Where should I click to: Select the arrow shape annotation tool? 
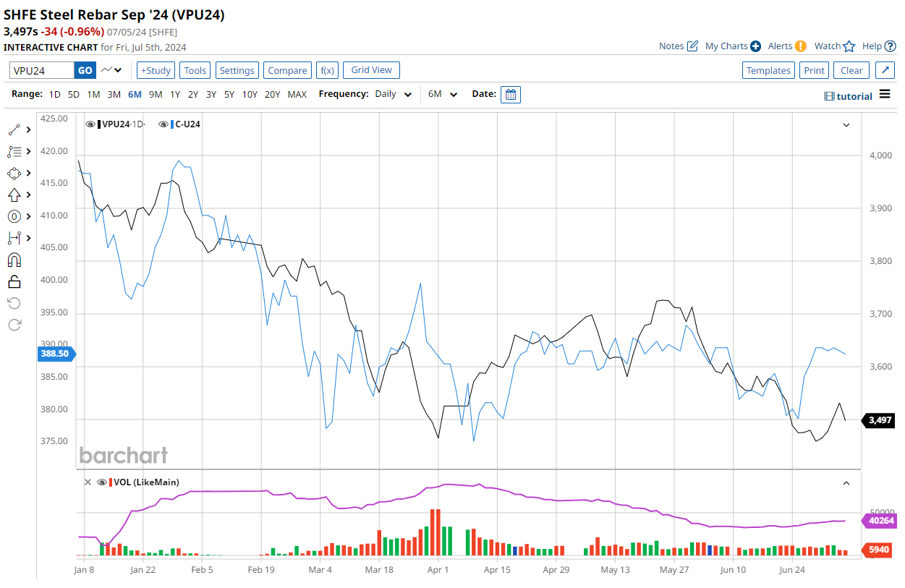14,195
